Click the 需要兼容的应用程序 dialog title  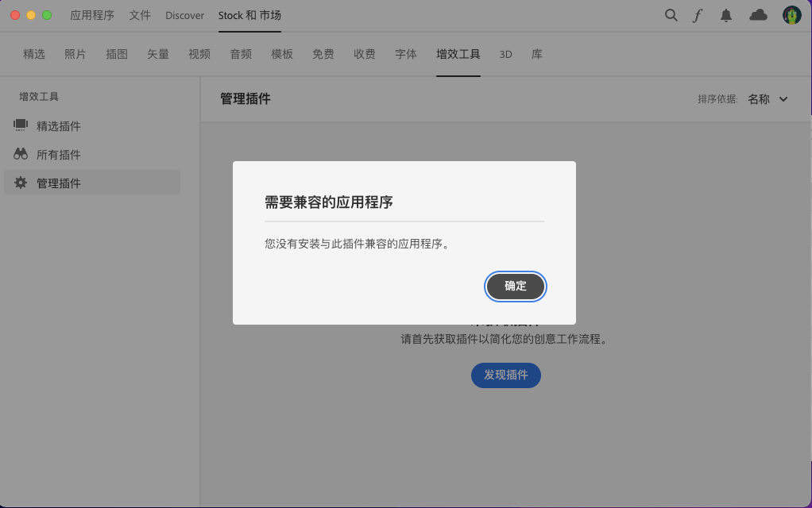329,202
